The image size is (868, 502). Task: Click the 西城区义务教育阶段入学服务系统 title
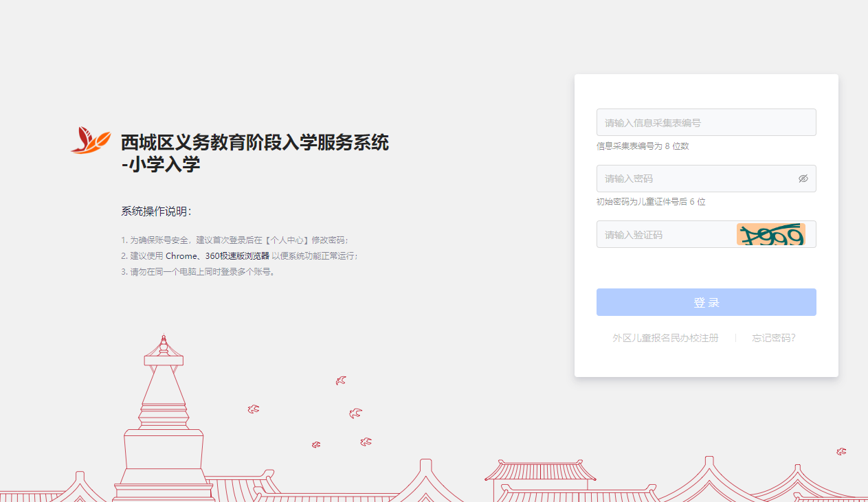click(255, 143)
